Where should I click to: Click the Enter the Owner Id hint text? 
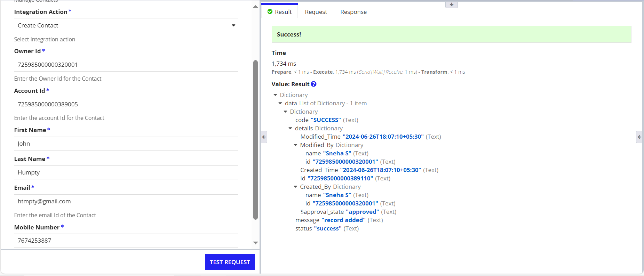tap(58, 79)
